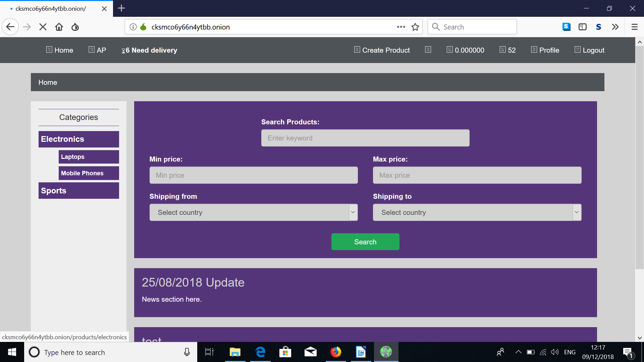Viewport: 644px width, 362px height.
Task: Open the document app in taskbar
Action: (361, 352)
